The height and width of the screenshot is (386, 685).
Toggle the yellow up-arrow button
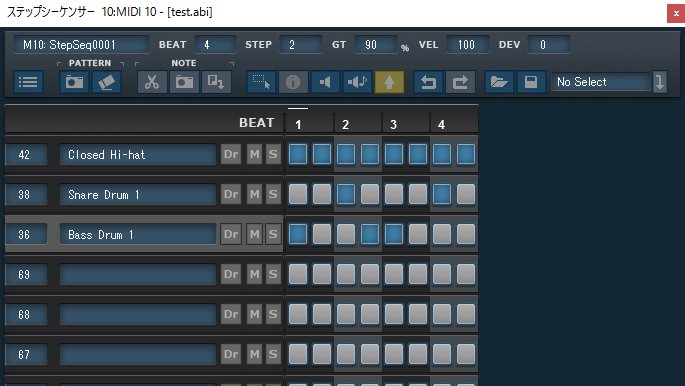pos(389,82)
